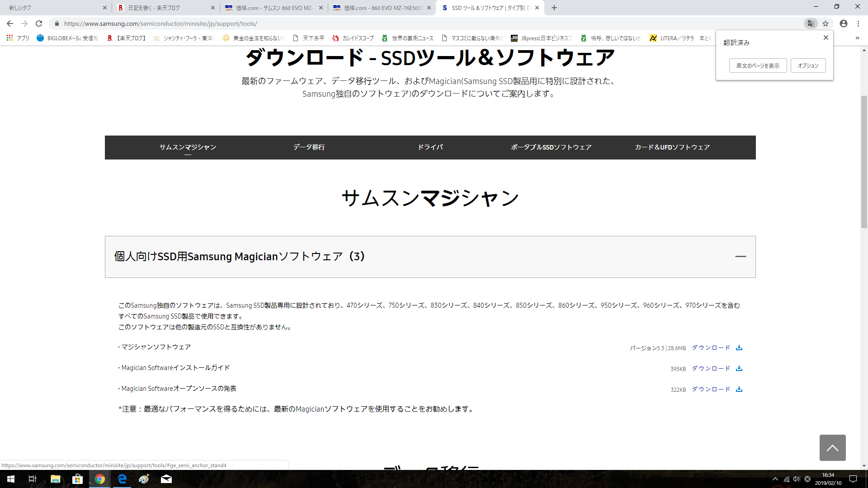Click the site lock icon in address bar

pyautogui.click(x=57, y=23)
